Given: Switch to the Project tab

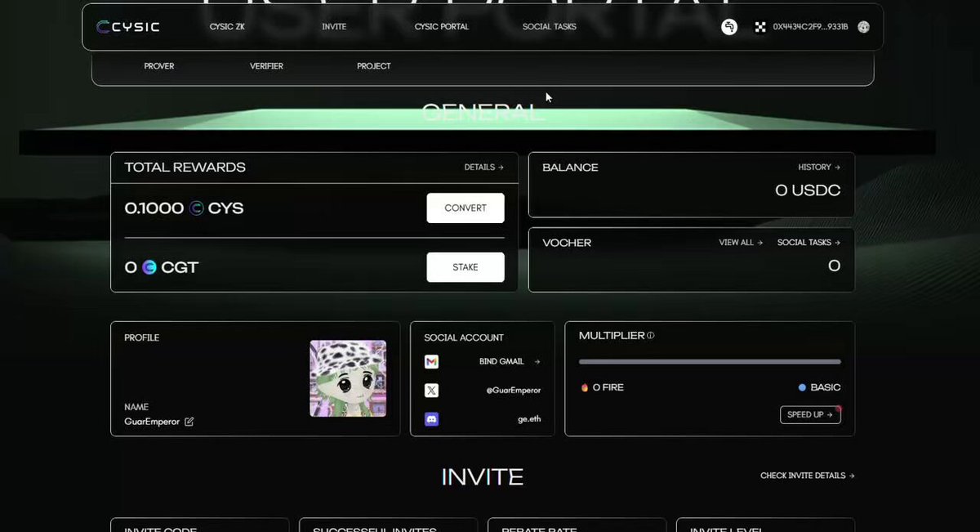Looking at the screenshot, I should coord(374,66).
